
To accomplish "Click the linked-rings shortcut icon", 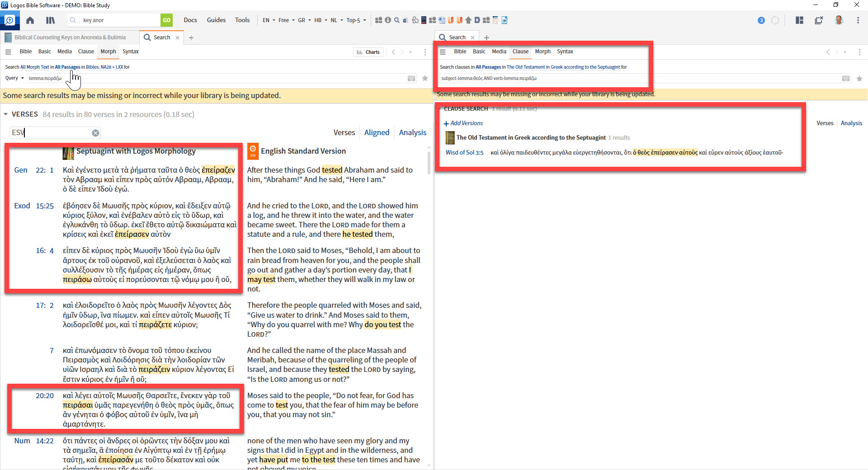I will [415, 20].
